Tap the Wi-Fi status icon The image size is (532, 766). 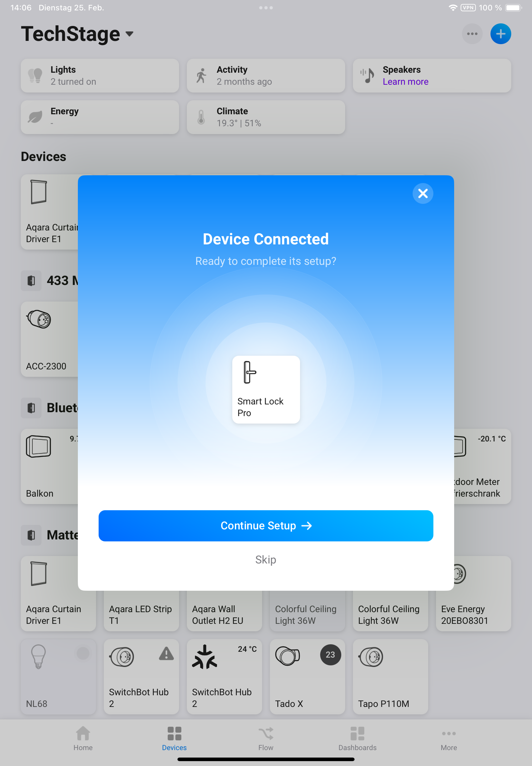click(x=453, y=8)
